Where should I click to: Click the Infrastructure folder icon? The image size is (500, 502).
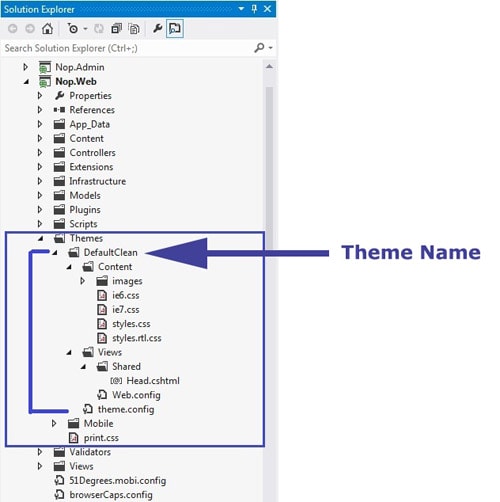click(59, 181)
